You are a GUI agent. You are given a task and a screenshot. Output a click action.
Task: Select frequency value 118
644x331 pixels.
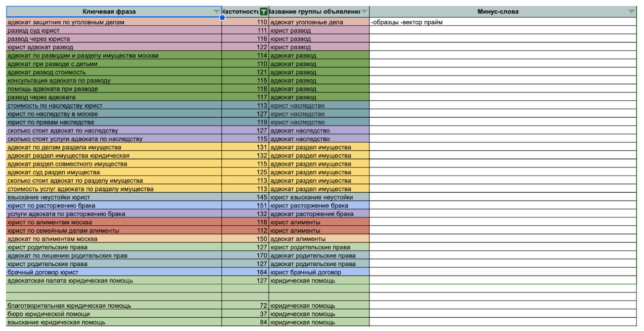click(x=245, y=89)
